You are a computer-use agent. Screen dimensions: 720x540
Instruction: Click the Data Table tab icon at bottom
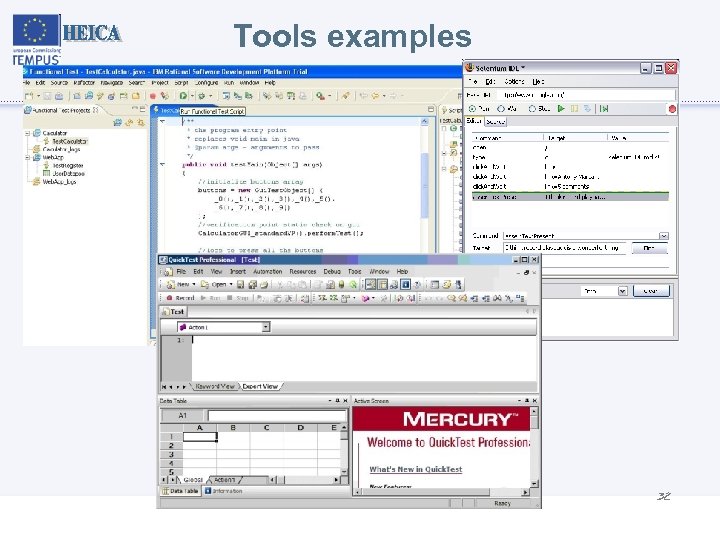click(165, 491)
